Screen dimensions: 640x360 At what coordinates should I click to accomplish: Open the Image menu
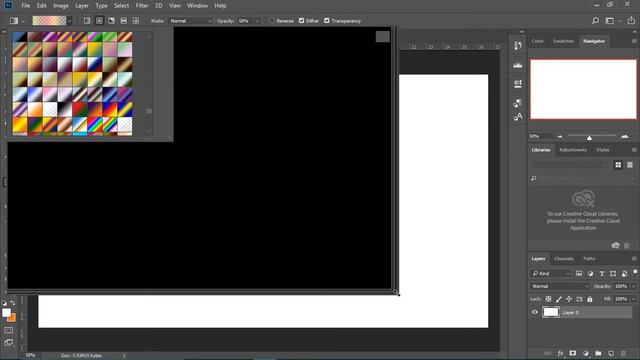pyautogui.click(x=61, y=6)
